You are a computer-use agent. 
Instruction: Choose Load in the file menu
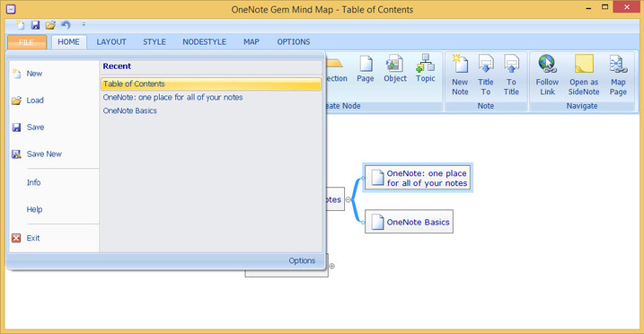pos(54,101)
